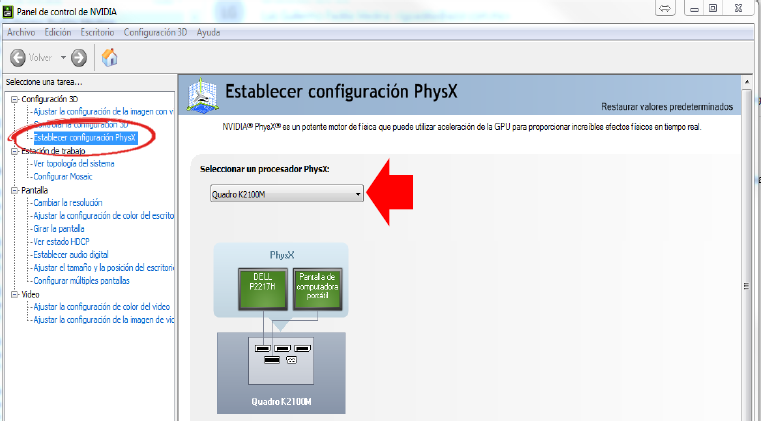Collapse the Configuración 3D tree node
This screenshot has width=765, height=428.
coord(15,99)
